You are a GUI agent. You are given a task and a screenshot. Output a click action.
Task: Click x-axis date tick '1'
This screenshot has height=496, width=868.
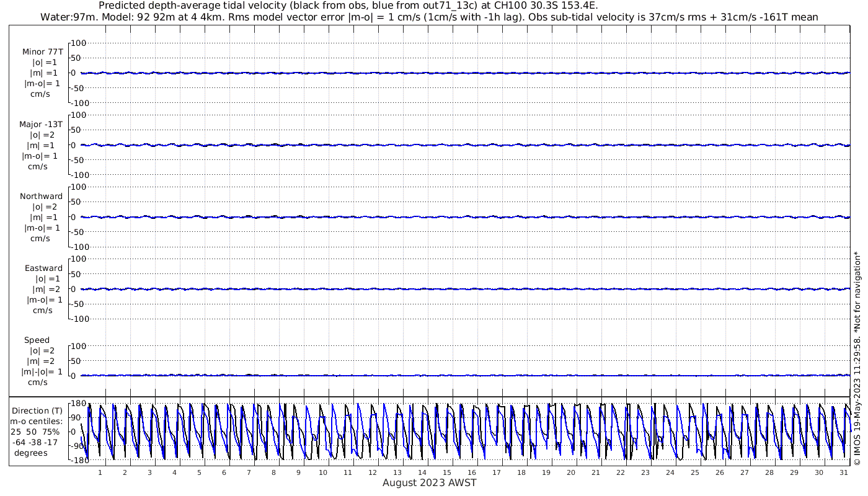coord(100,472)
